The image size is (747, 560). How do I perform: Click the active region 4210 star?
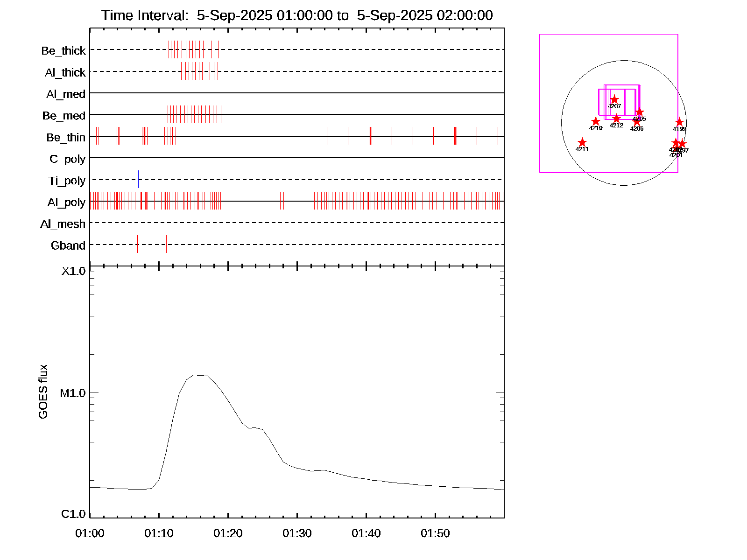596,121
